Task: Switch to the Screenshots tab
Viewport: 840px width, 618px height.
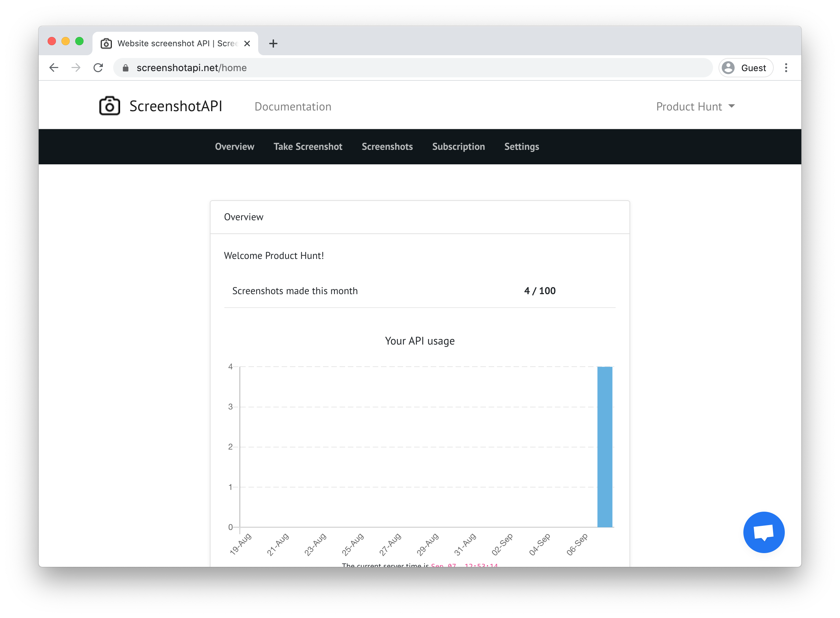Action: (387, 147)
